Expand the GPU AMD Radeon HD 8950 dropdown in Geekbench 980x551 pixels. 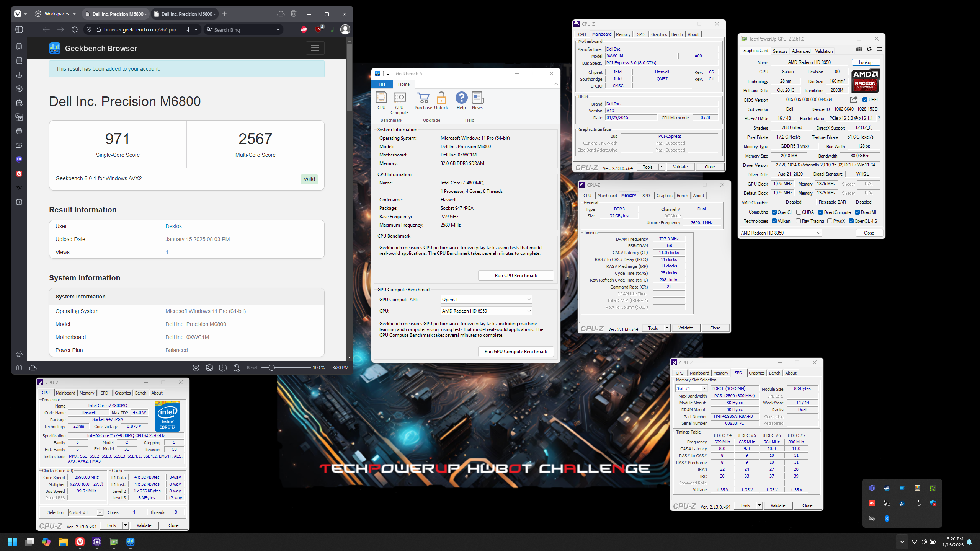[x=486, y=311]
